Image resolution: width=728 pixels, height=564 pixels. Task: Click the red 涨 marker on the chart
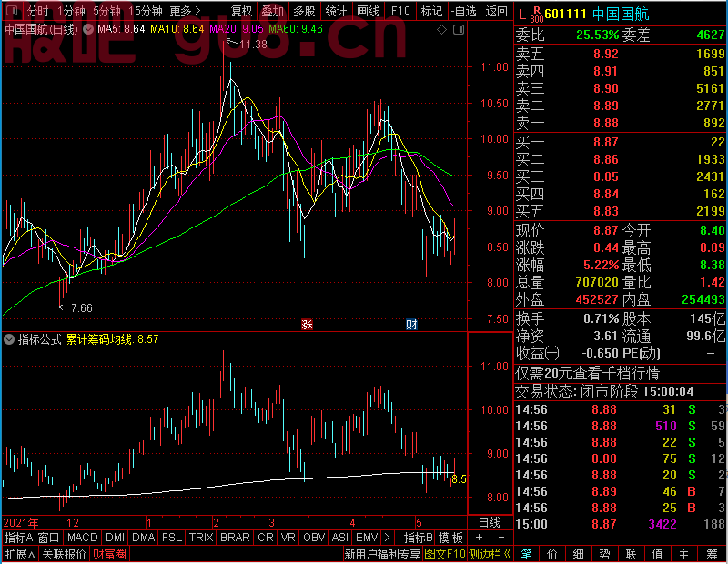coord(307,324)
